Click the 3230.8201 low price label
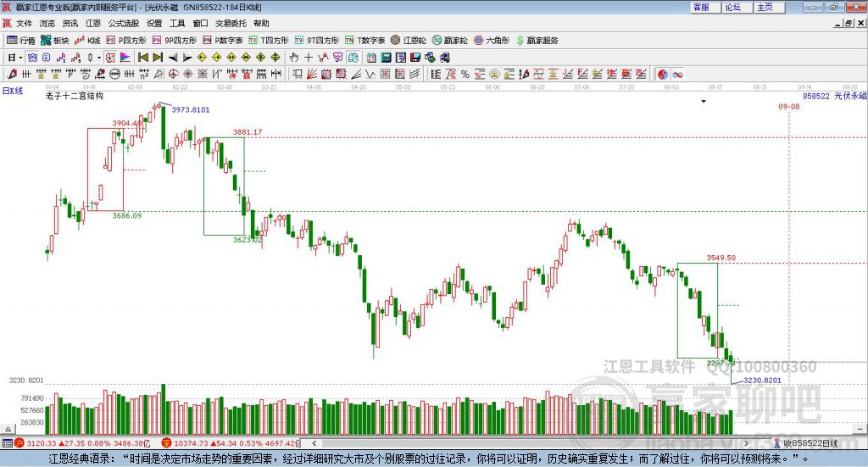The image size is (868, 467). click(762, 381)
